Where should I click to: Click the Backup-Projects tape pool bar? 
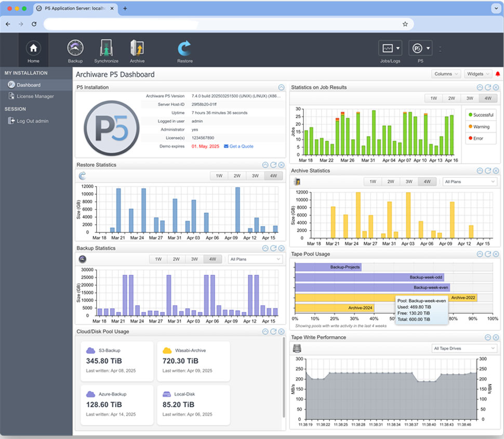(x=328, y=267)
